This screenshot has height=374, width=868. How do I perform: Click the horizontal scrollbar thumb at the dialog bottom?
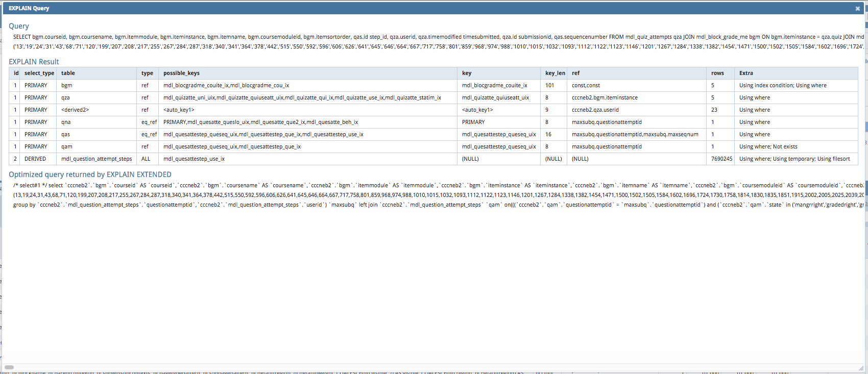[x=9, y=367]
